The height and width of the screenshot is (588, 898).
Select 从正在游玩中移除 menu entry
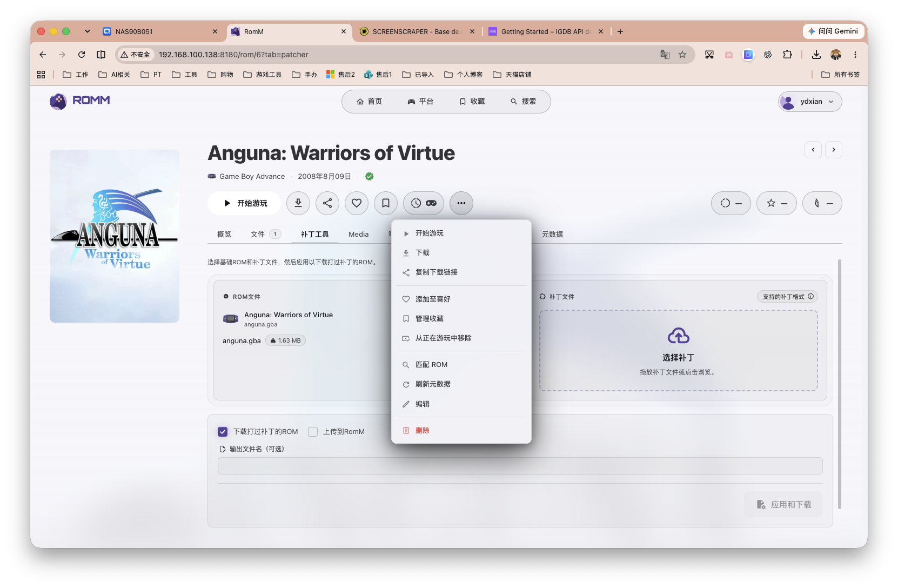(461, 338)
